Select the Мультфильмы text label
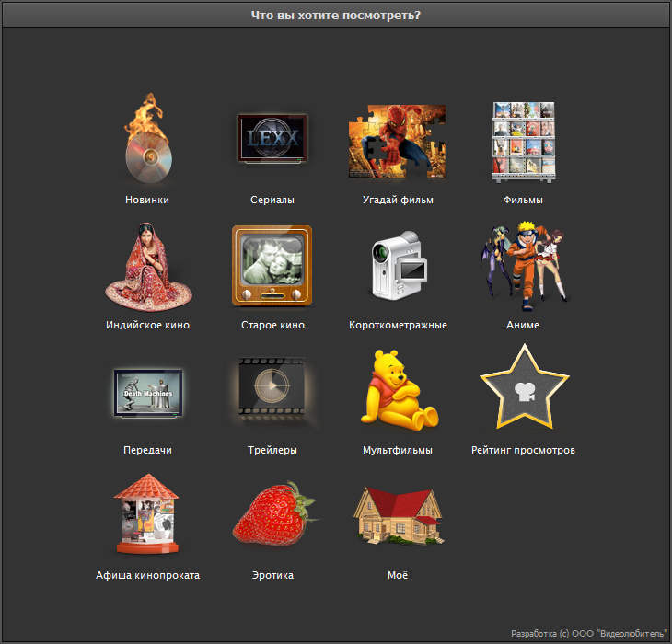Viewport: 672px width, 644px height. pyautogui.click(x=398, y=450)
